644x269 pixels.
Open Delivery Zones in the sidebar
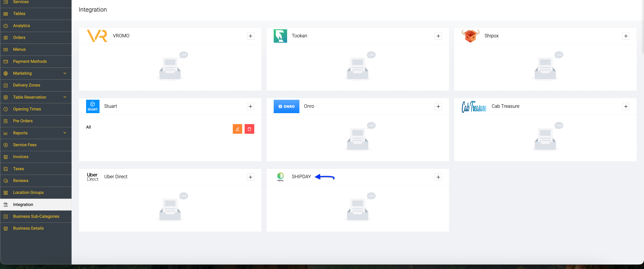(x=36, y=85)
